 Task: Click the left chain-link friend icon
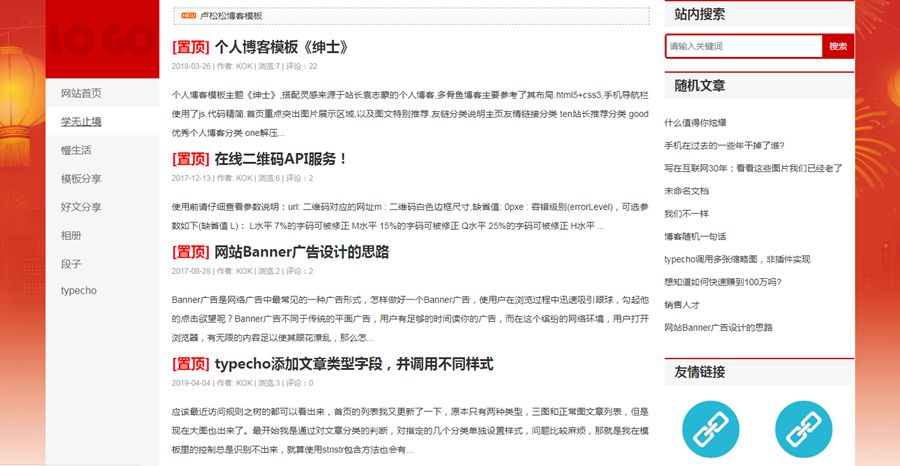[710, 428]
